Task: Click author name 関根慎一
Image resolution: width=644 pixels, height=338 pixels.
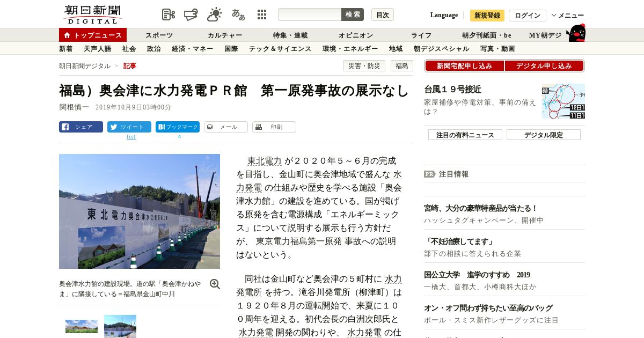Action: [74, 107]
